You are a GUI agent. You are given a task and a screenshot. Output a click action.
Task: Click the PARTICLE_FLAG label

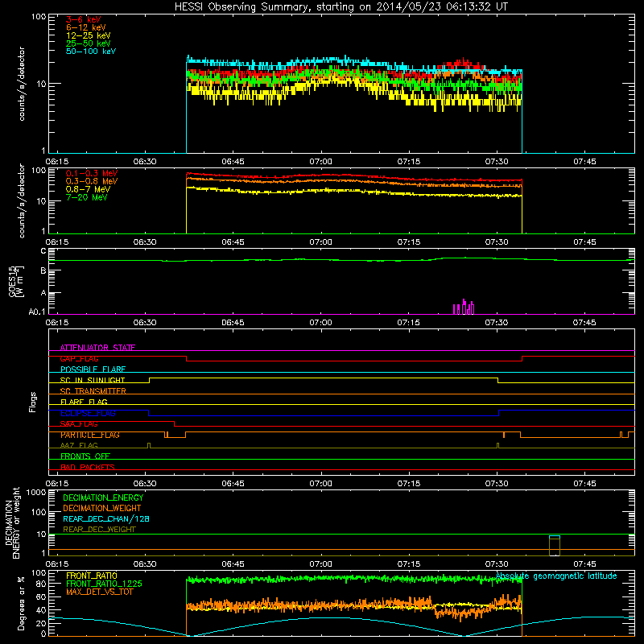pos(90,435)
